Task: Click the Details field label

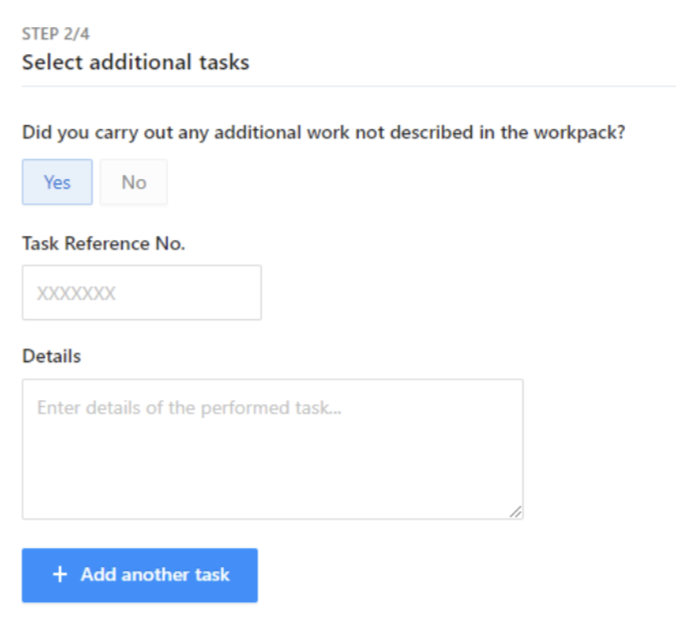Action: click(x=51, y=356)
